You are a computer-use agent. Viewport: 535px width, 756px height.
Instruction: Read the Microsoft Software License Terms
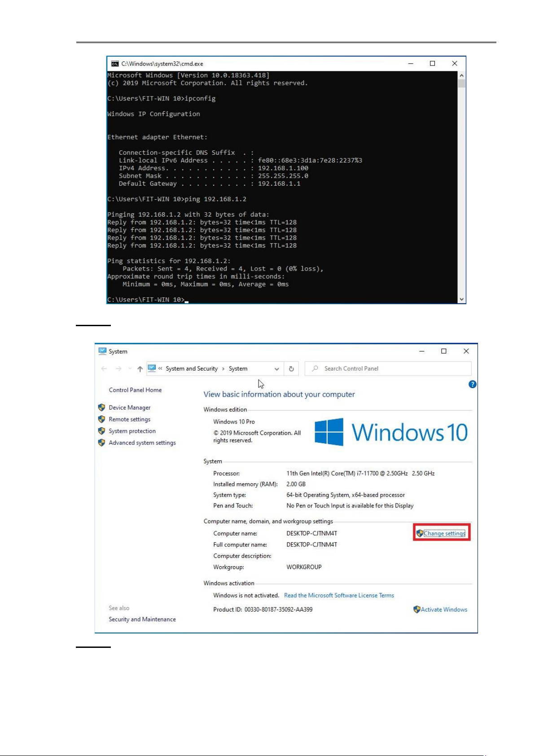tap(339, 595)
